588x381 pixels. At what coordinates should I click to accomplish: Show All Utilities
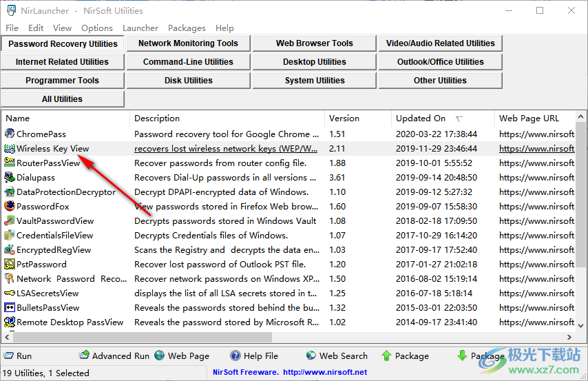(x=62, y=99)
